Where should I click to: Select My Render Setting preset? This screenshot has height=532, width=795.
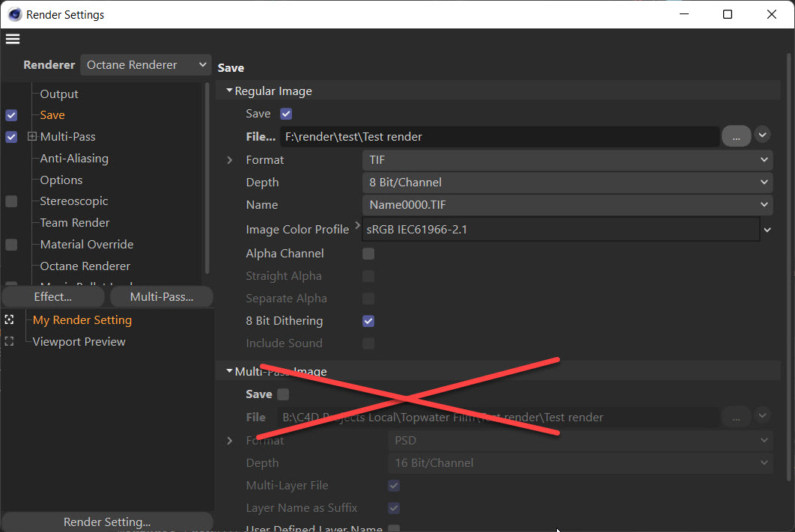pyautogui.click(x=82, y=320)
